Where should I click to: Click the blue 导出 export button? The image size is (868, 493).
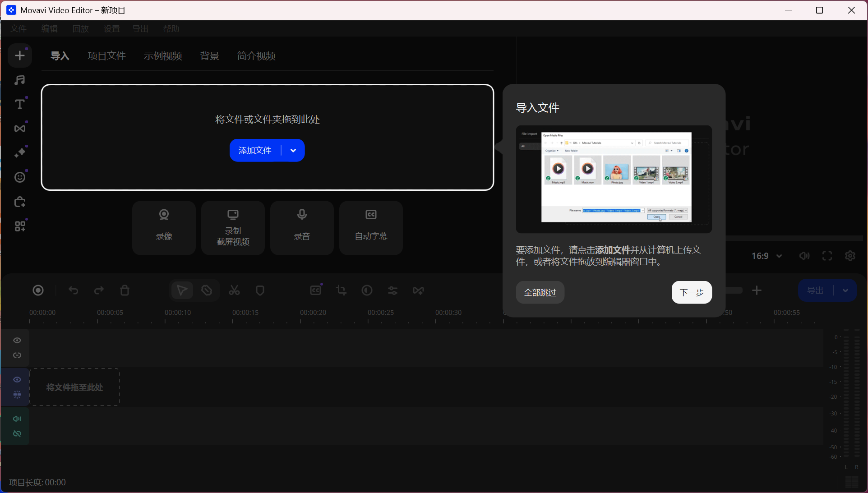click(x=816, y=291)
